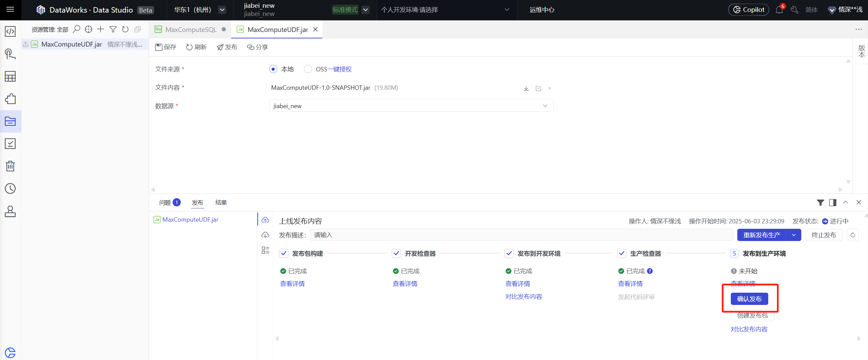Open the resource management folder sidebar icon
The height and width of the screenshot is (360, 868).
click(x=10, y=121)
